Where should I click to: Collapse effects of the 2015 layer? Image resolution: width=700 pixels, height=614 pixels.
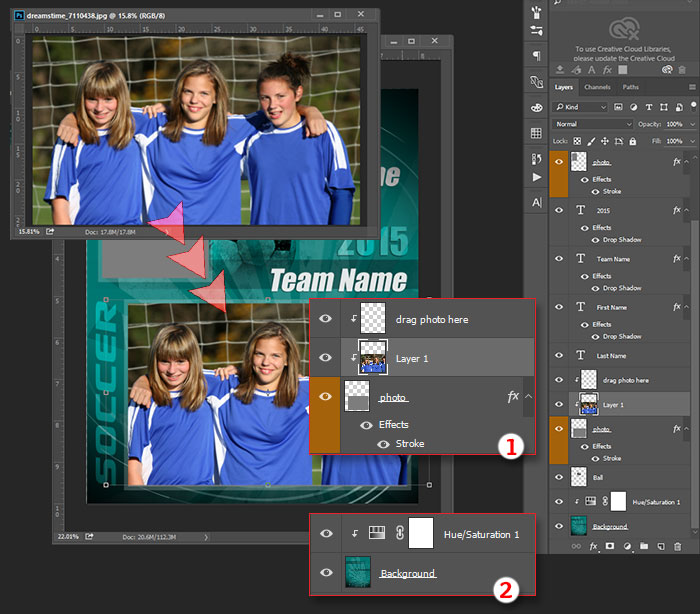[x=687, y=210]
